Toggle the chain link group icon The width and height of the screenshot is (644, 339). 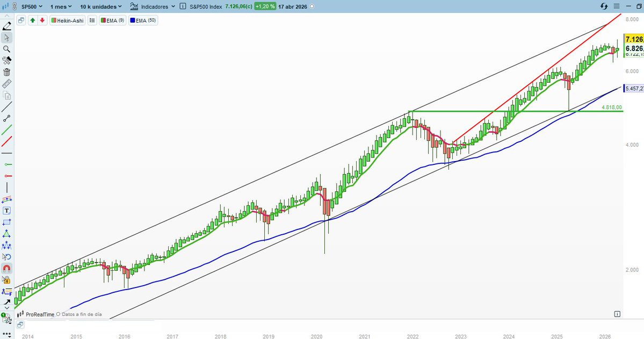15,6
